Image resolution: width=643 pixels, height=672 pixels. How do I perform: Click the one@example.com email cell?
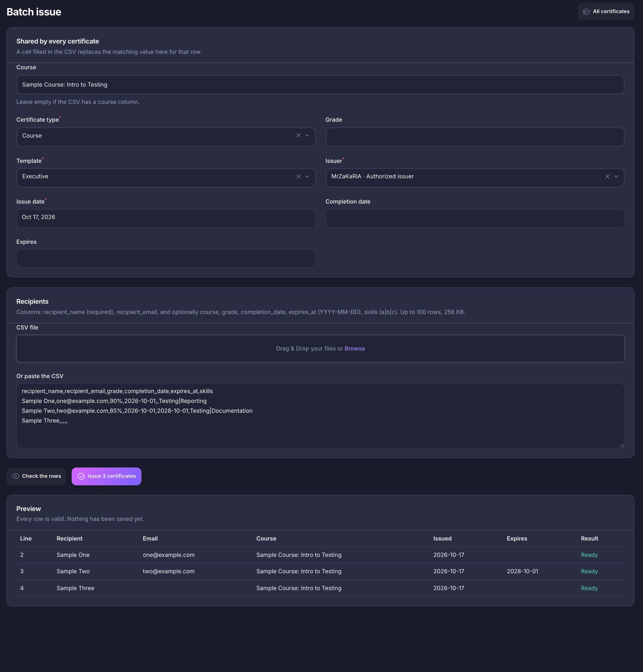(169, 555)
